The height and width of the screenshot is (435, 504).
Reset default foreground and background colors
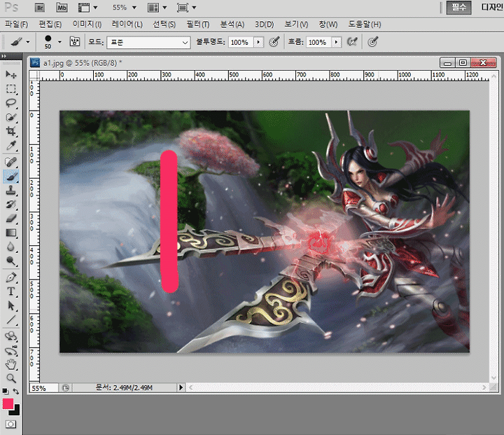5,392
